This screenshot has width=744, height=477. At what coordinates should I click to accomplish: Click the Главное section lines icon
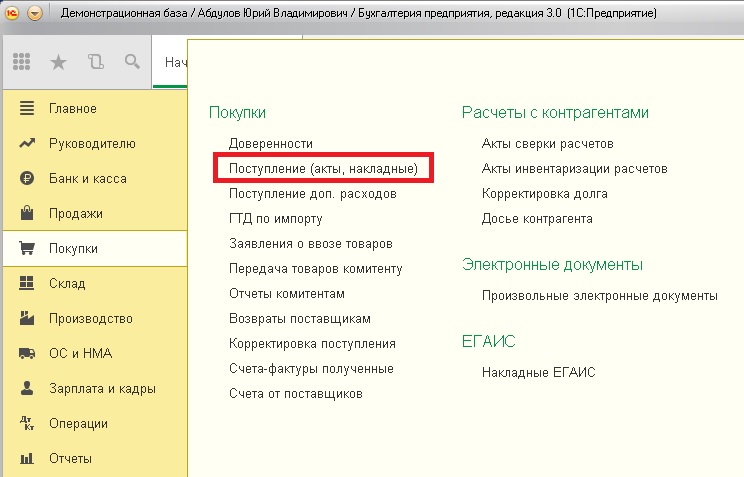point(27,108)
